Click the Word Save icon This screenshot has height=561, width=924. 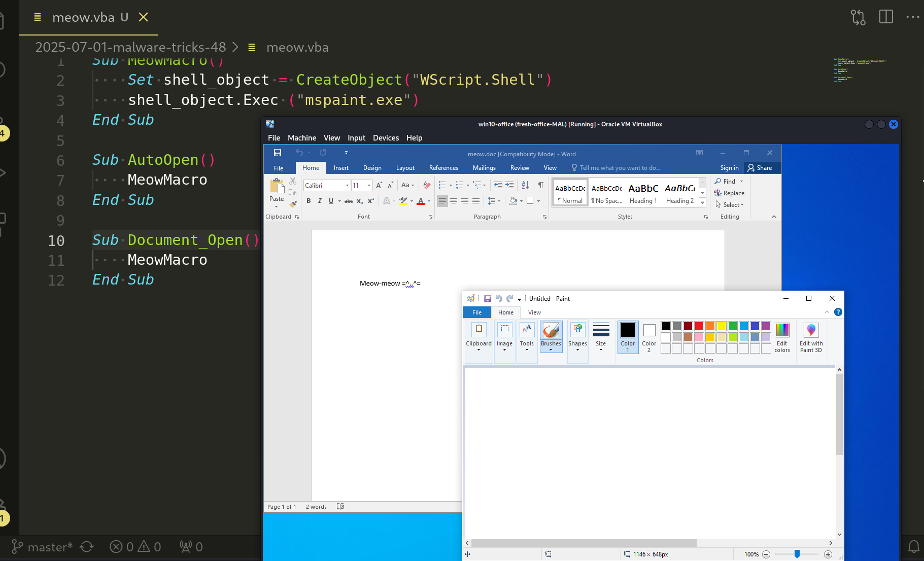278,153
